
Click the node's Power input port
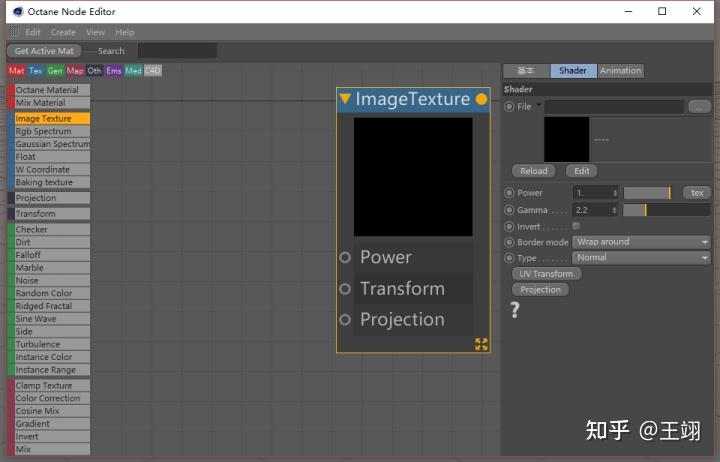(x=345, y=257)
